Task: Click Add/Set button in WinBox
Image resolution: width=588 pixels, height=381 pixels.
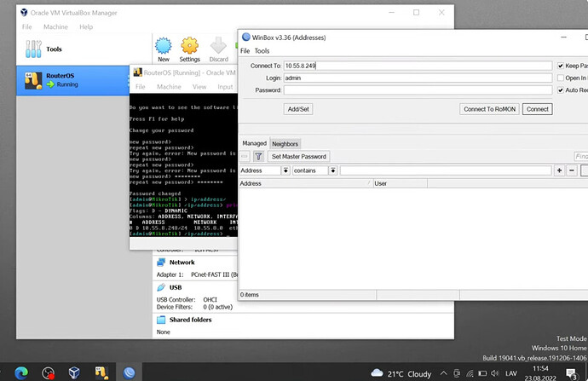Action: (x=298, y=109)
